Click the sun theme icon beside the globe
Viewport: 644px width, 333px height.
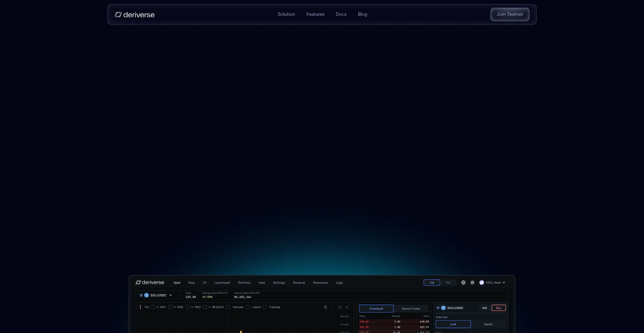pyautogui.click(x=472, y=283)
